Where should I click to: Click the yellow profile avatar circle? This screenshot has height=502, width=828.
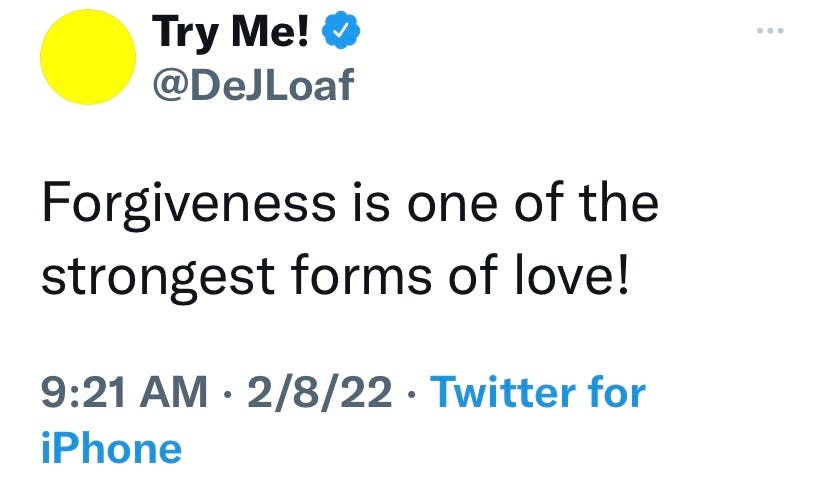pos(87,58)
